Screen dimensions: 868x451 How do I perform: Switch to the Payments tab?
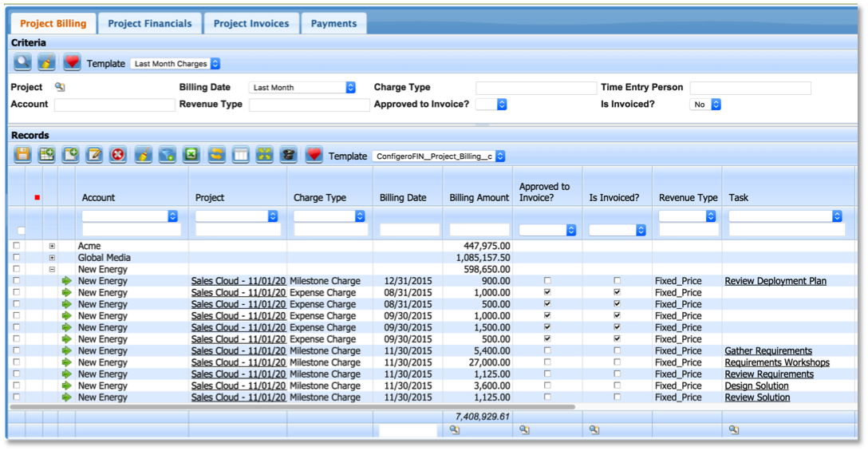tap(333, 23)
